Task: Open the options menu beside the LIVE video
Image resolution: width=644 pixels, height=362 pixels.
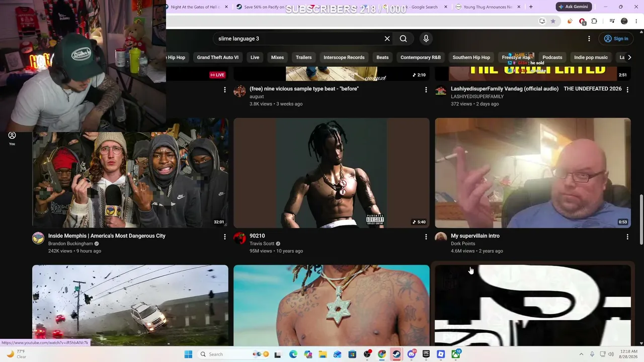Action: click(x=225, y=89)
